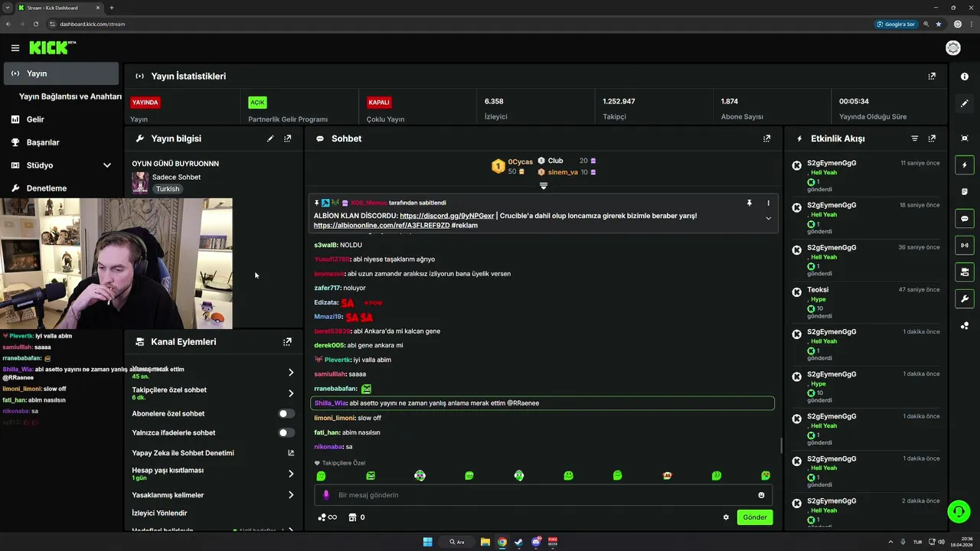Click the Turkish language tag in Yayın bilgisi
Image resolution: width=980 pixels, height=551 pixels.
click(168, 189)
